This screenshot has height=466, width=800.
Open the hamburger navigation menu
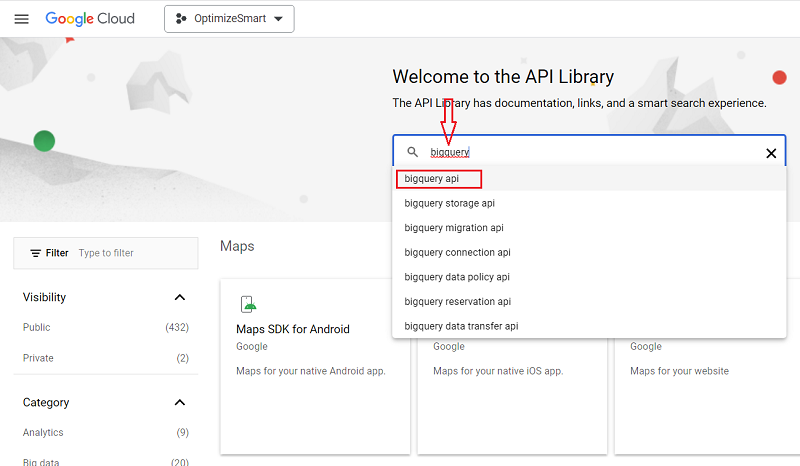point(21,19)
